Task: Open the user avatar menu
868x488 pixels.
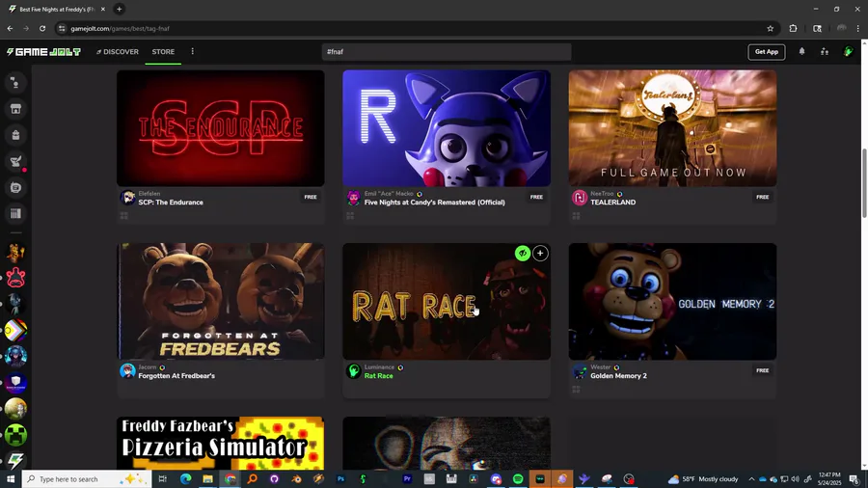Action: pyautogui.click(x=848, y=51)
